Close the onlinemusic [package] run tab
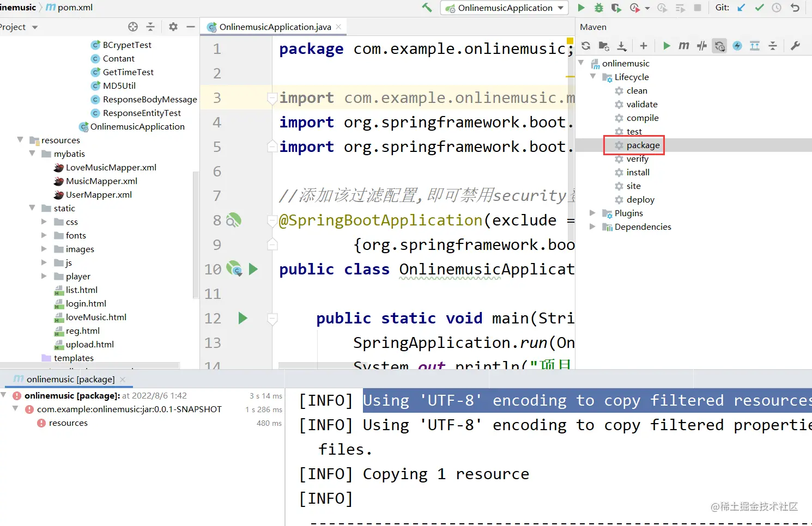812x526 pixels. [123, 379]
